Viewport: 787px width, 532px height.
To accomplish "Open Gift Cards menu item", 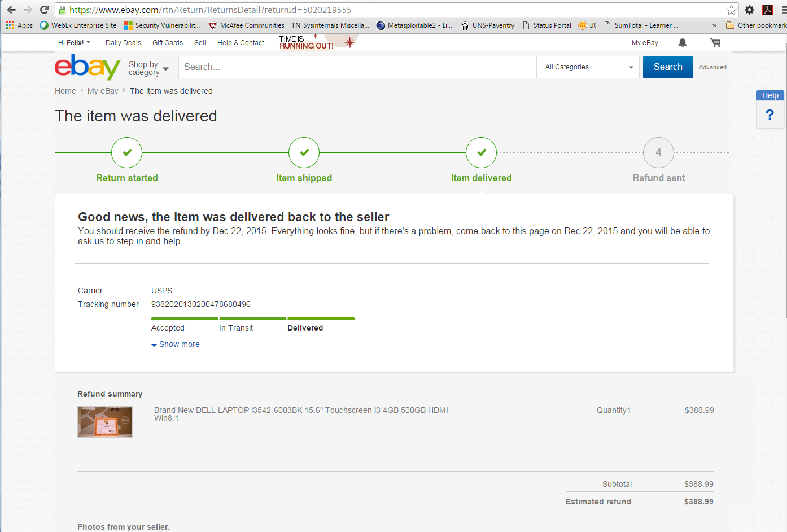I will tap(168, 43).
